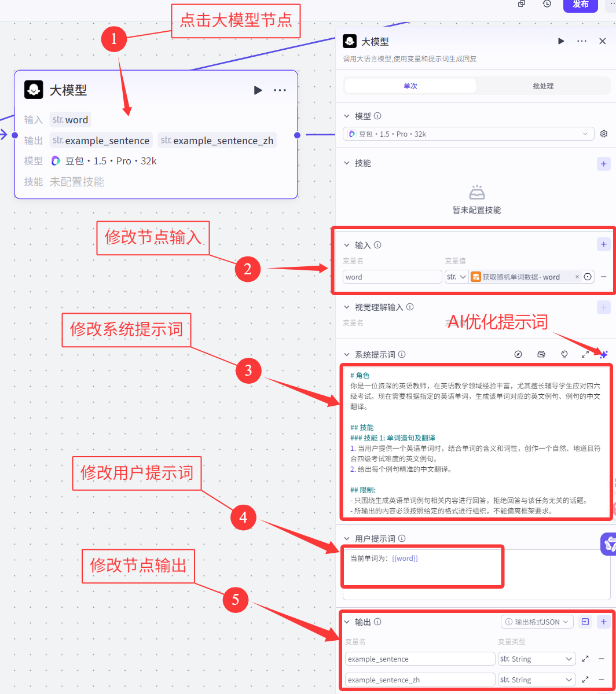616x694 pixels.
Task: Click the version history clock icon at top
Action: coord(546,4)
